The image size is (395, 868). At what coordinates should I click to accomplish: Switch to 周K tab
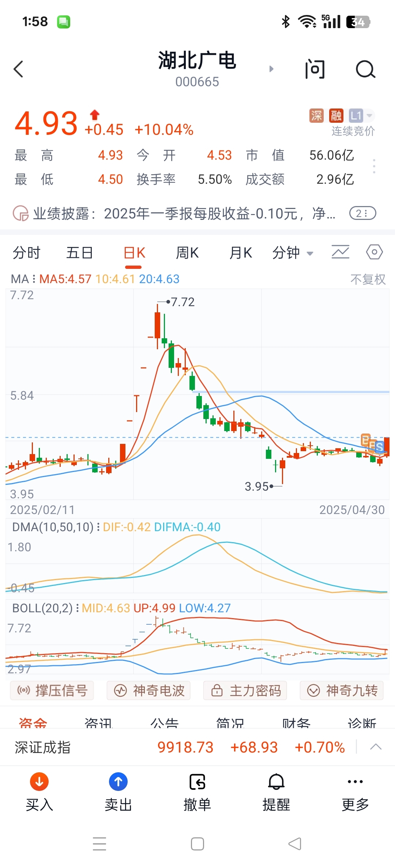point(187,253)
